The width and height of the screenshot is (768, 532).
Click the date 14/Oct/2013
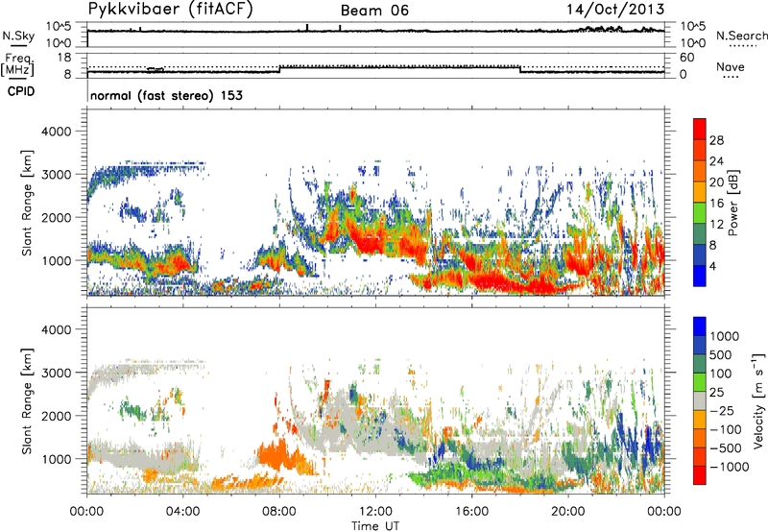click(615, 10)
